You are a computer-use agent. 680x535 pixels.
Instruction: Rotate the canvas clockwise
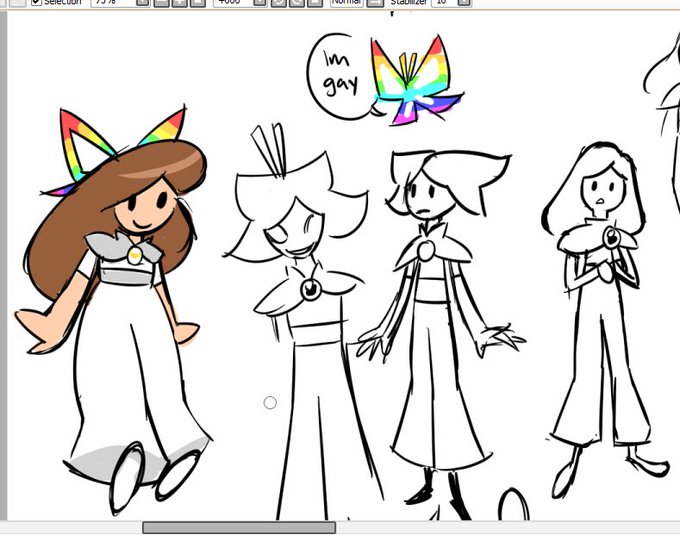point(297,2)
